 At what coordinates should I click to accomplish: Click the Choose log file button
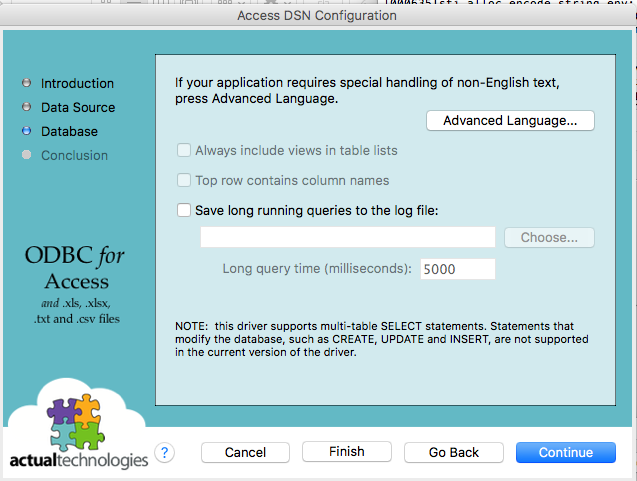coord(549,238)
